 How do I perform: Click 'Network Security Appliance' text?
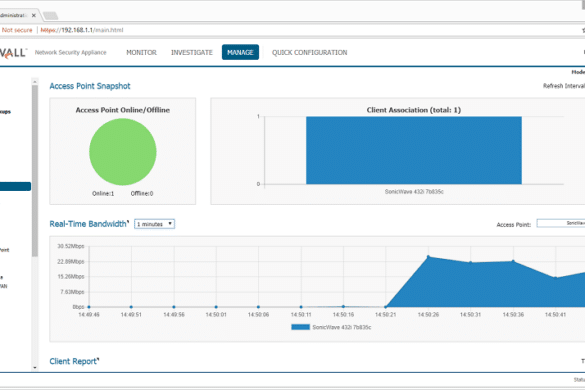pos(71,53)
